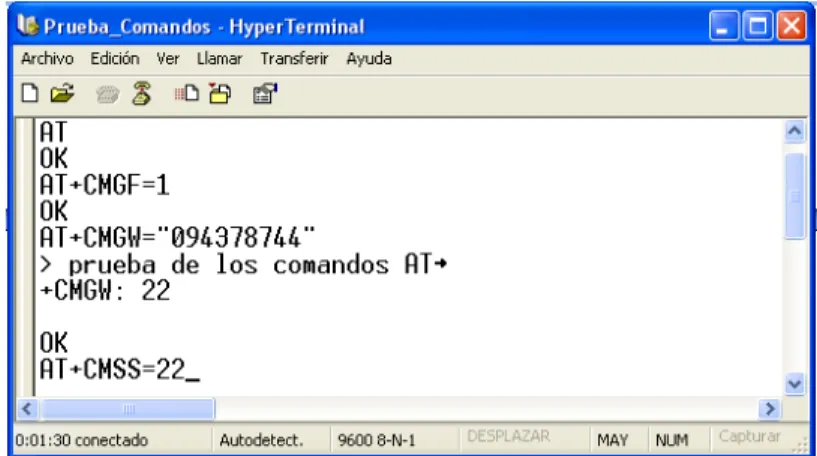Click the horizontal scrollbar thumb

128,409
